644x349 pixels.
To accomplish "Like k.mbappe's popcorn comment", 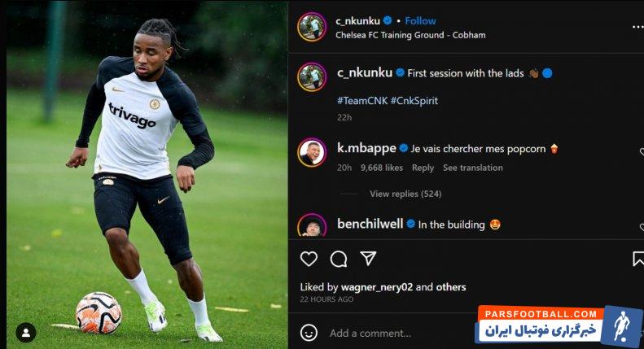I will pos(642,152).
